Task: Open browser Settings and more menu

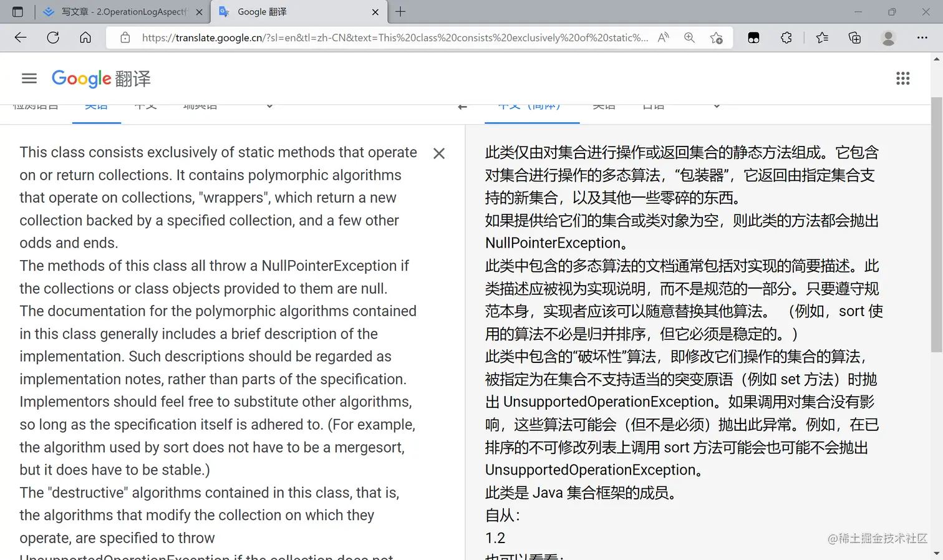Action: click(922, 37)
